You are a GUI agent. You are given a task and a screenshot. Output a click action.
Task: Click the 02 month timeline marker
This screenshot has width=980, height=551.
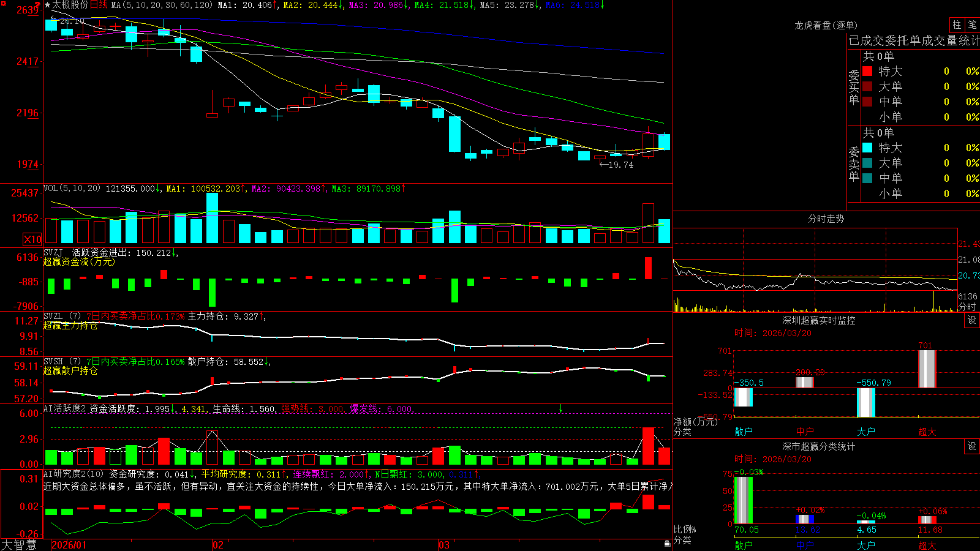click(217, 545)
